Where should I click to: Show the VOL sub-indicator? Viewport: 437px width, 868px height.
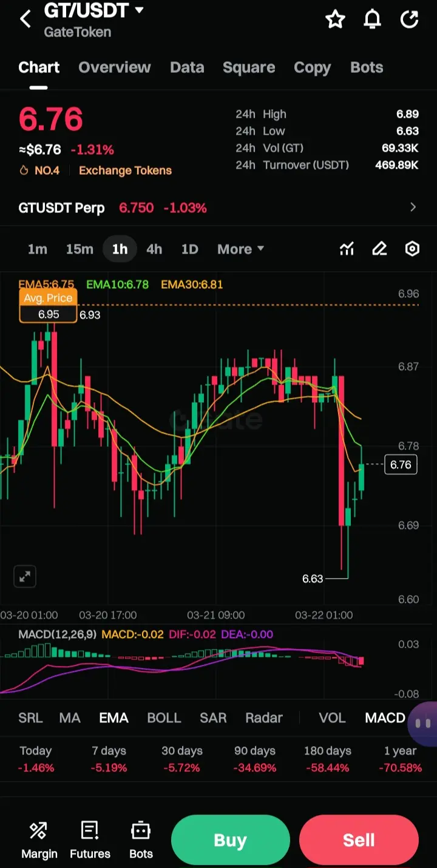(x=332, y=718)
